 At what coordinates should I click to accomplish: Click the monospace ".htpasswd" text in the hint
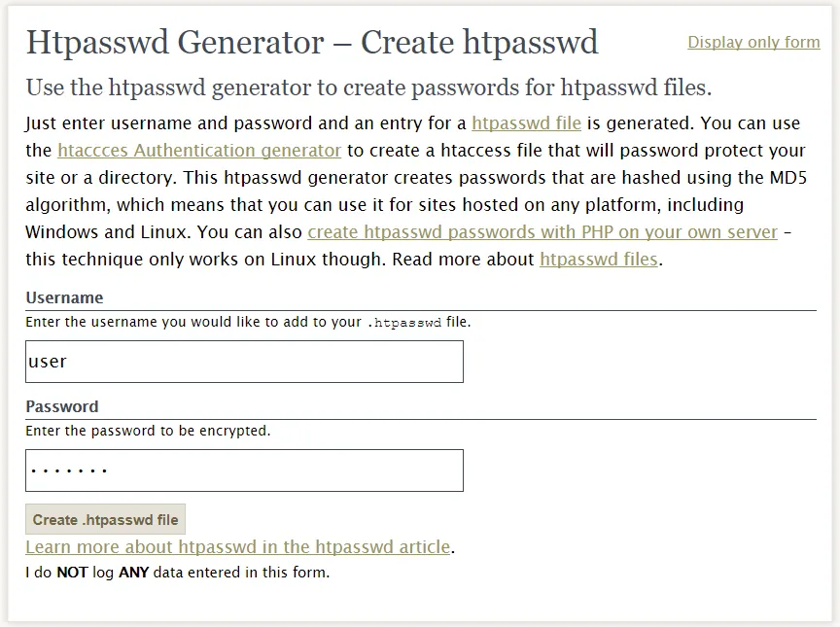404,323
